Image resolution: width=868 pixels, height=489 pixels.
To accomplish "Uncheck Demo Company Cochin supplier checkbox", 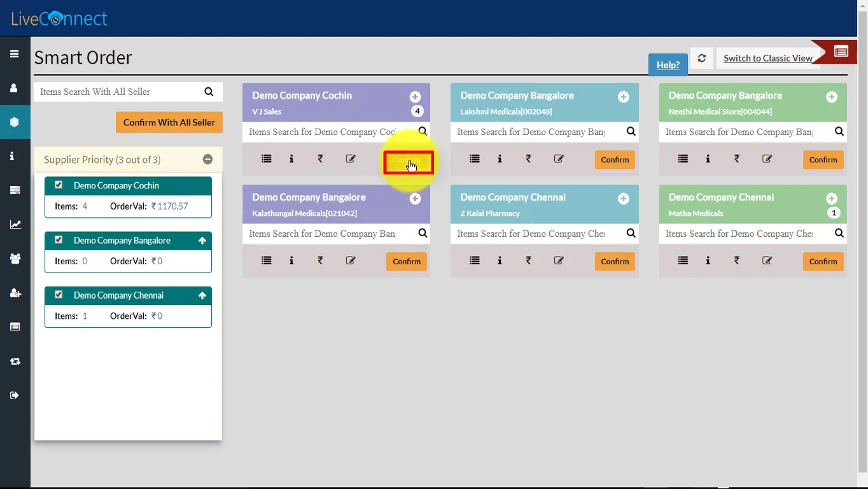I will click(x=59, y=185).
